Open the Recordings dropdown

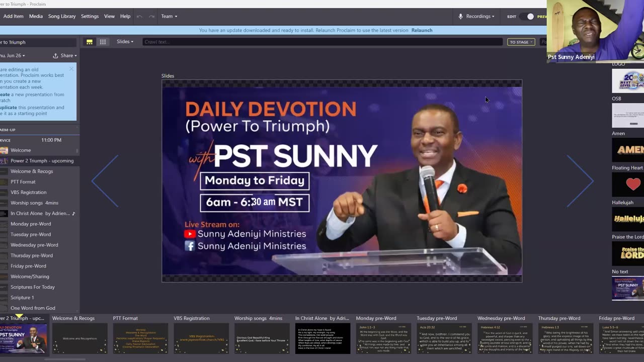[480, 16]
